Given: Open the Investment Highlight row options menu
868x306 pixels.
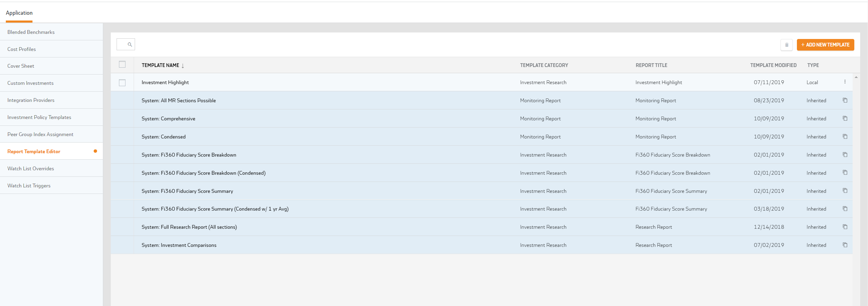Looking at the screenshot, I should click(x=845, y=82).
